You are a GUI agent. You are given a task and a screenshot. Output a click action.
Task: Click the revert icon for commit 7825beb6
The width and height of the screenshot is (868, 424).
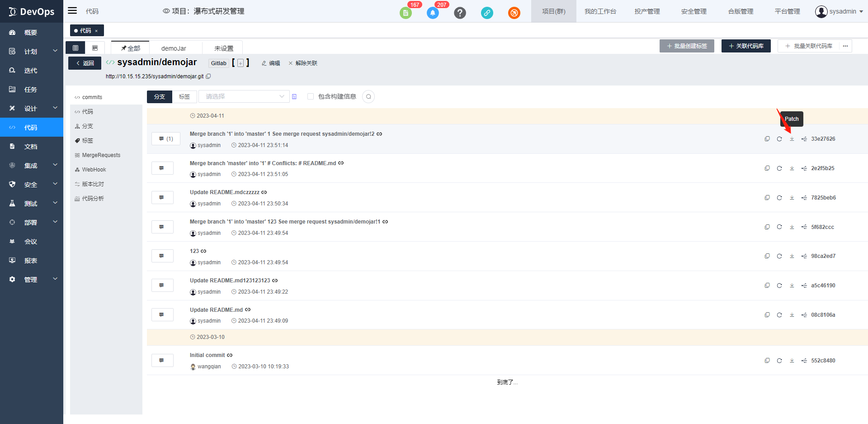(779, 198)
